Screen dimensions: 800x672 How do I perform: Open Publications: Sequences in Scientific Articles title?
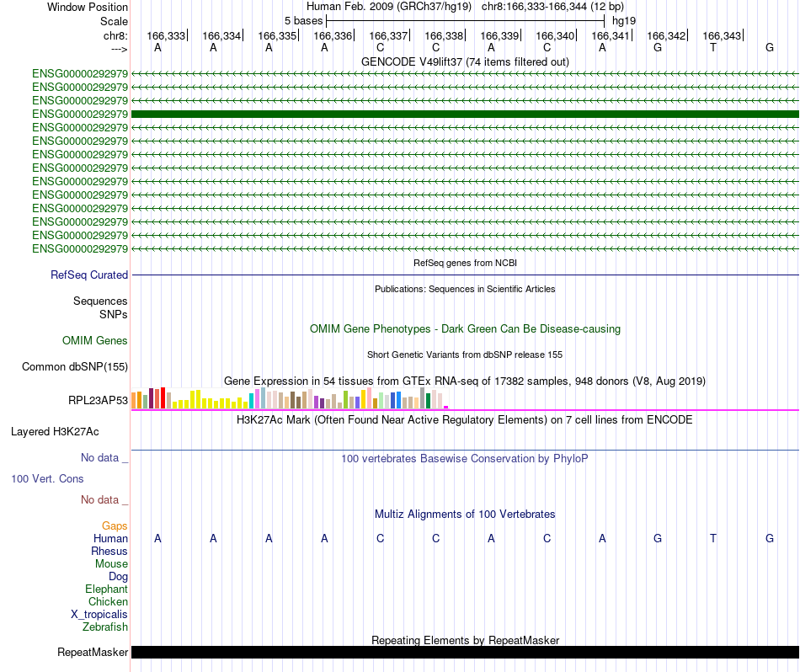pos(465,289)
